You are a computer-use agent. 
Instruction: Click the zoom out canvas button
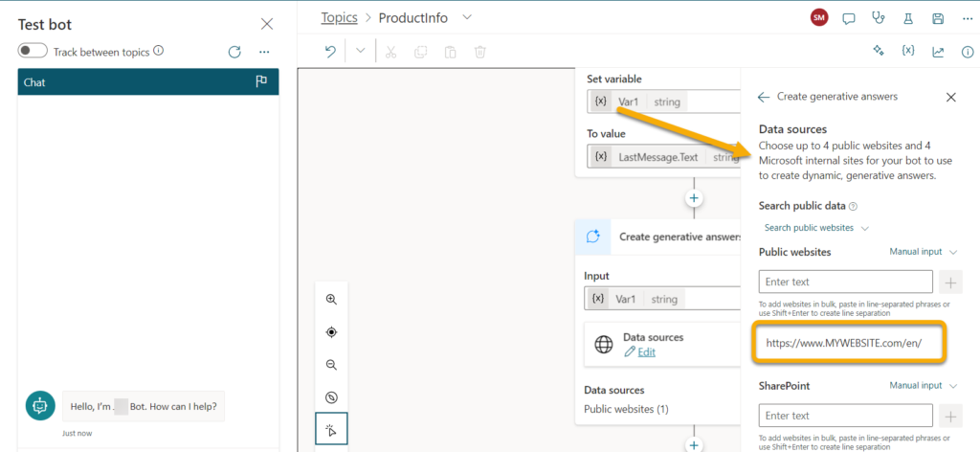332,365
